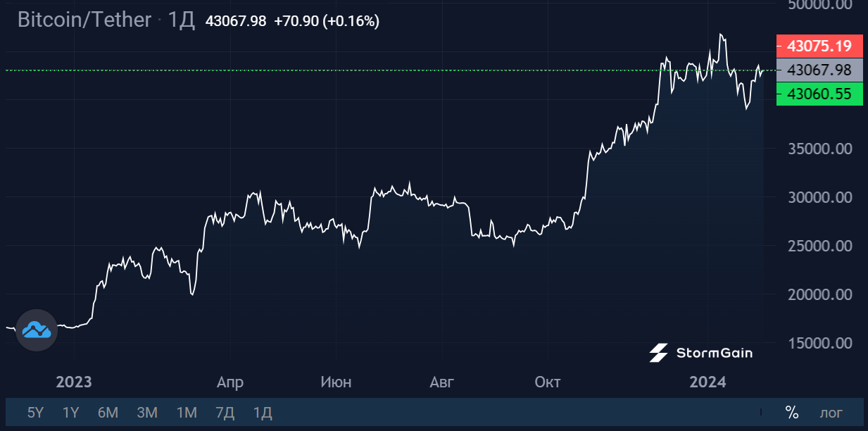Select the 5Y time range
Image resolution: width=868 pixels, height=431 pixels.
pos(35,413)
